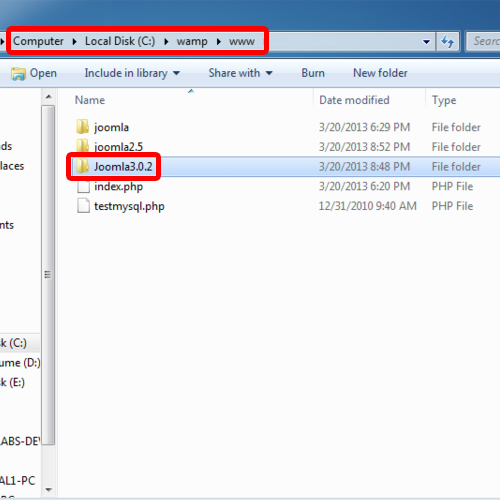Click File folder type of joomla row
Viewport: 500px width, 500px height.
pos(456,127)
